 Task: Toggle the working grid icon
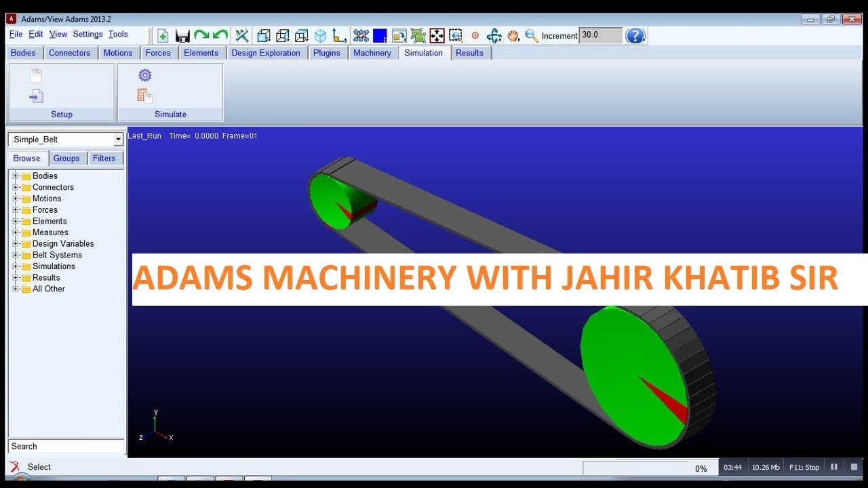[x=361, y=36]
